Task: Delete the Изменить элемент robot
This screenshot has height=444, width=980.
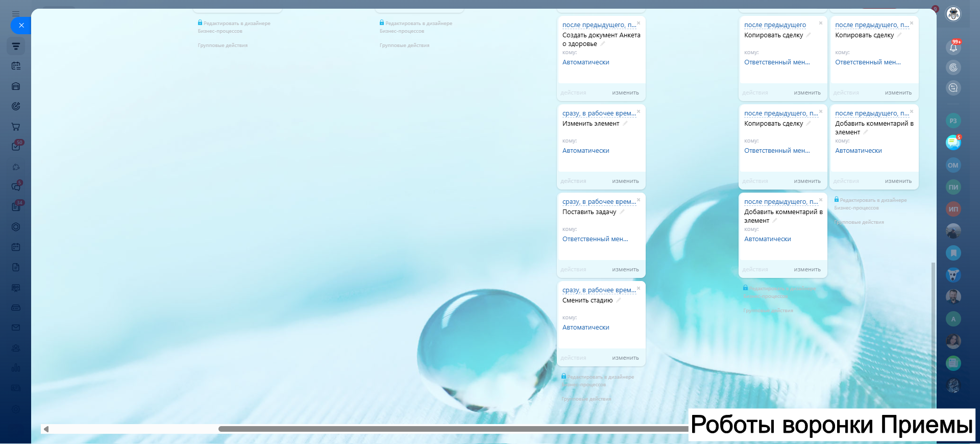Action: point(639,111)
